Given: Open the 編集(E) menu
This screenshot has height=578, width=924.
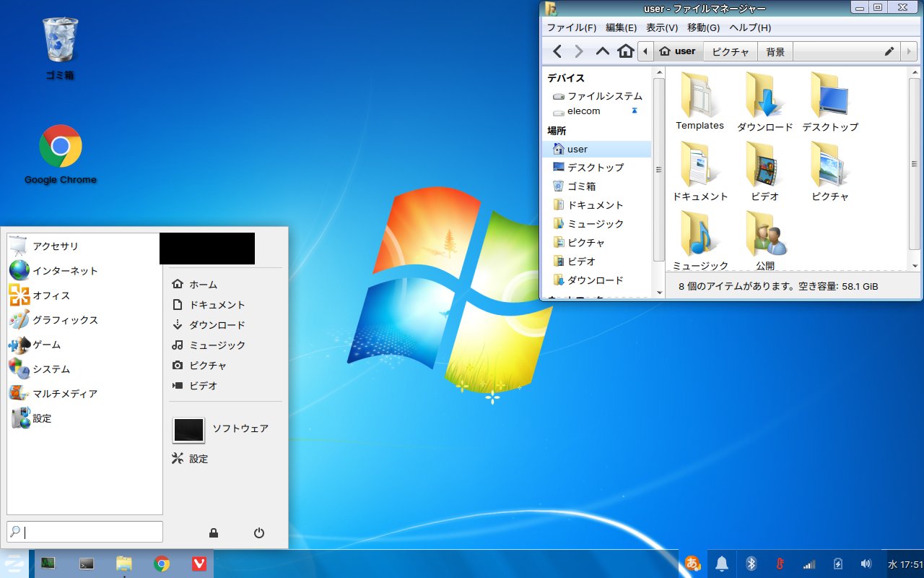Looking at the screenshot, I should (x=622, y=28).
